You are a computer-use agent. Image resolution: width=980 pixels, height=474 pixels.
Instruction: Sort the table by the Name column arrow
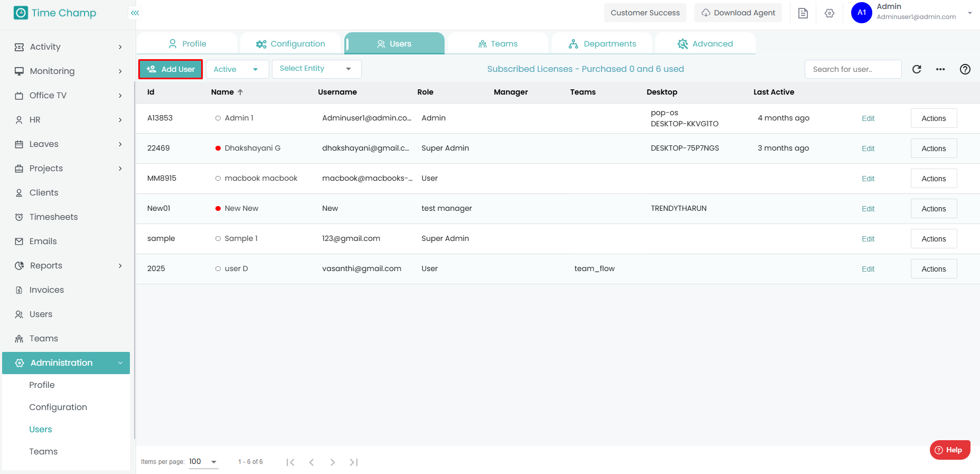point(240,92)
